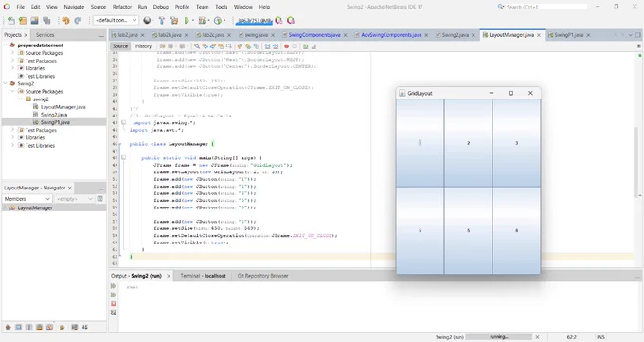Open the Run Project dropdown arrow
644x342 pixels.
pos(193,20)
